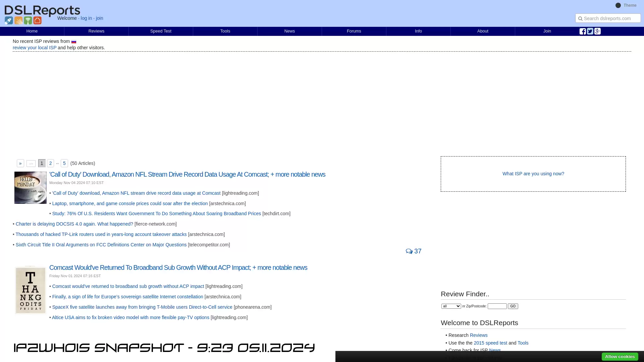
Task: Select pagination page 1
Action: pyautogui.click(x=42, y=163)
